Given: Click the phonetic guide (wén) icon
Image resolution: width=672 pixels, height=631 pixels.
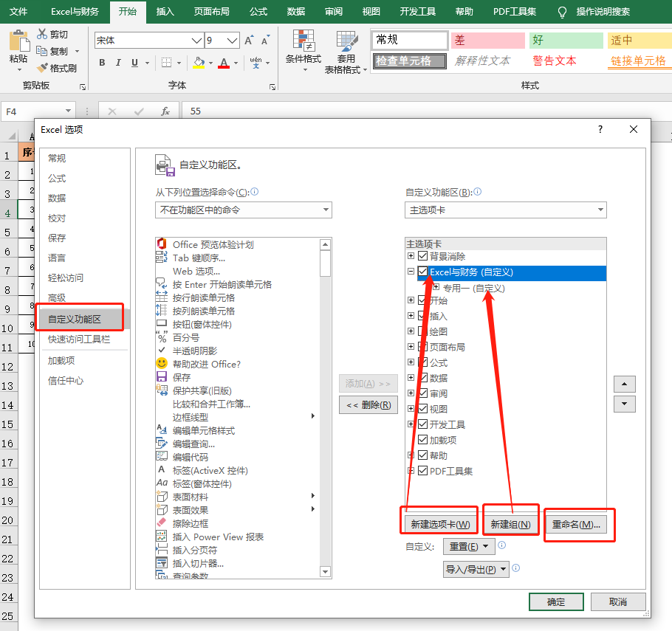Looking at the screenshot, I should coord(256,63).
